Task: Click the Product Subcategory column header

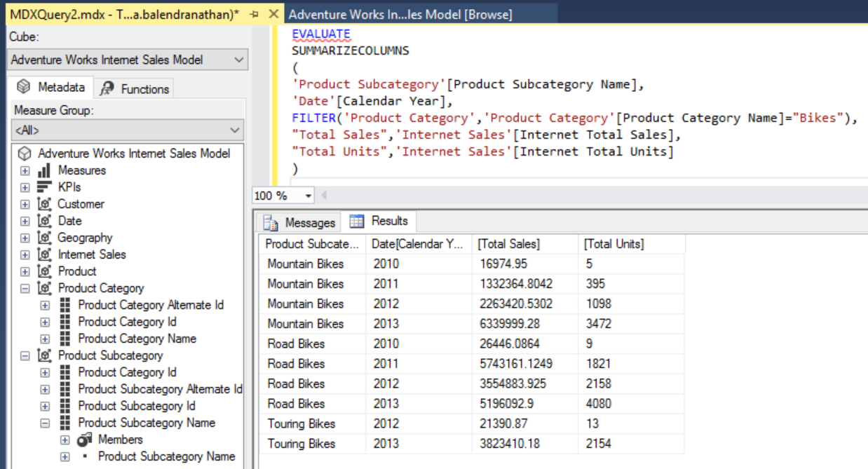Action: (x=313, y=244)
